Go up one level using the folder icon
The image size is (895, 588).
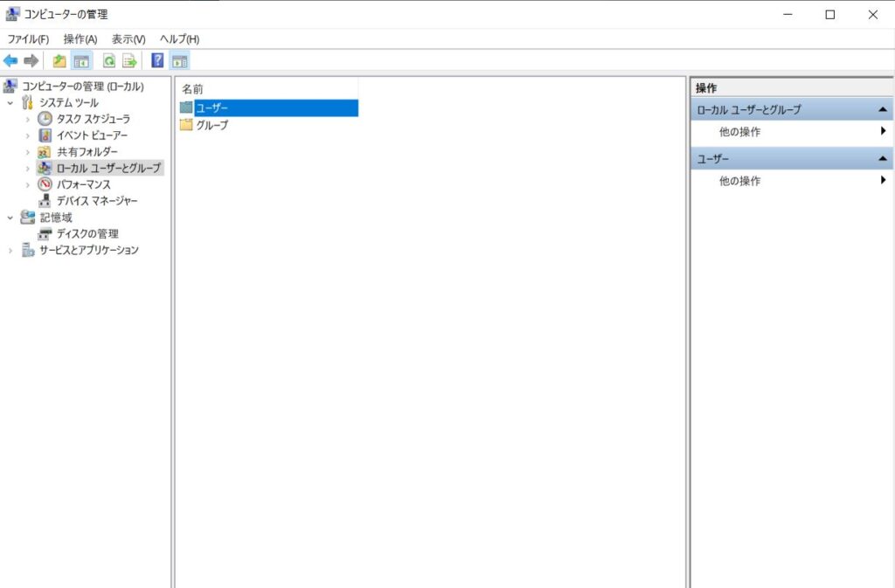click(x=59, y=60)
